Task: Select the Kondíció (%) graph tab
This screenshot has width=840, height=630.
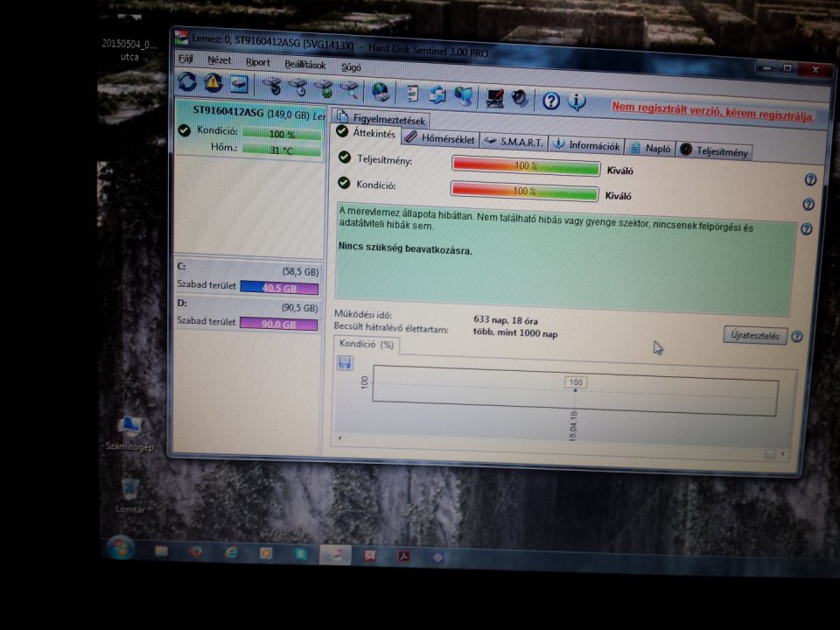Action: (367, 344)
